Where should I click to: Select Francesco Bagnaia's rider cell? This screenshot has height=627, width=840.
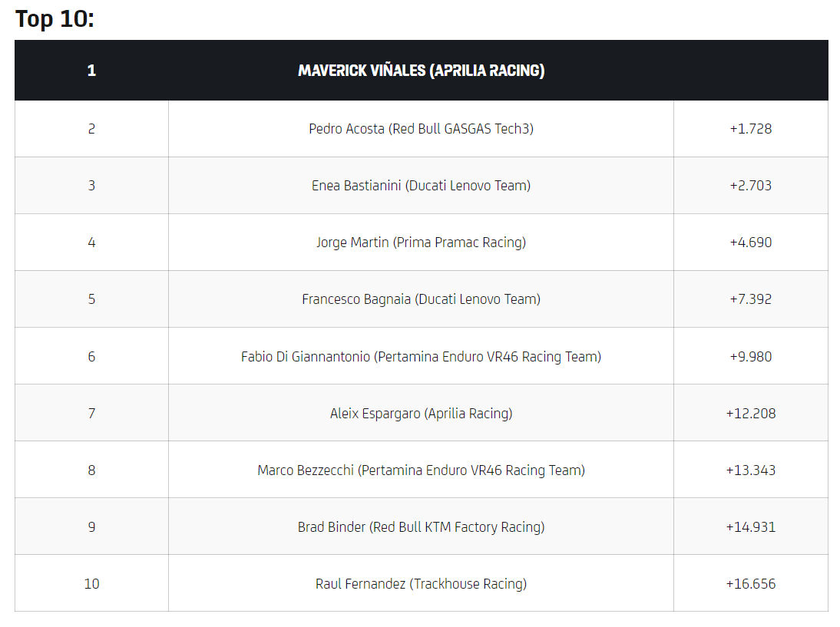pyautogui.click(x=421, y=299)
